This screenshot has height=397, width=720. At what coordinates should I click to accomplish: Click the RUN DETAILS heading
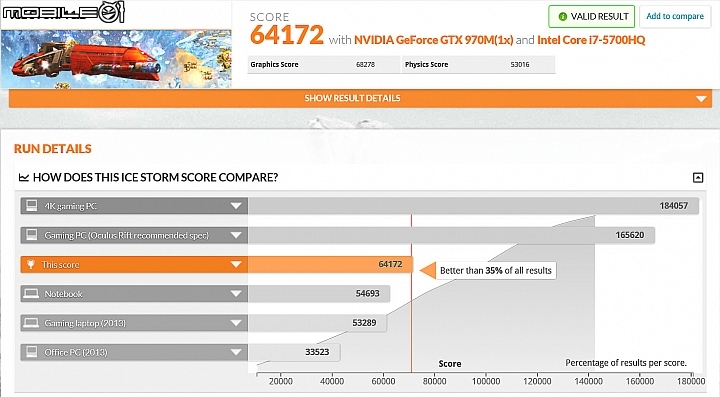coord(52,149)
